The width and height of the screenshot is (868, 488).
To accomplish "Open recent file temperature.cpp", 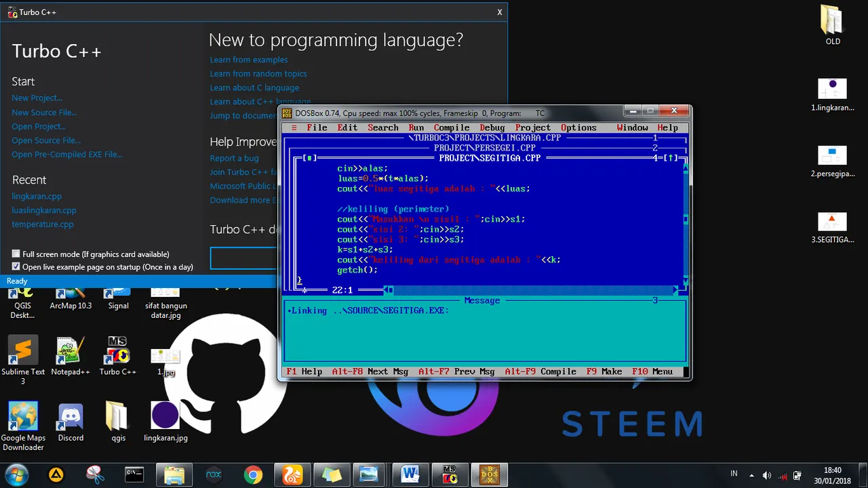I will click(x=43, y=224).
